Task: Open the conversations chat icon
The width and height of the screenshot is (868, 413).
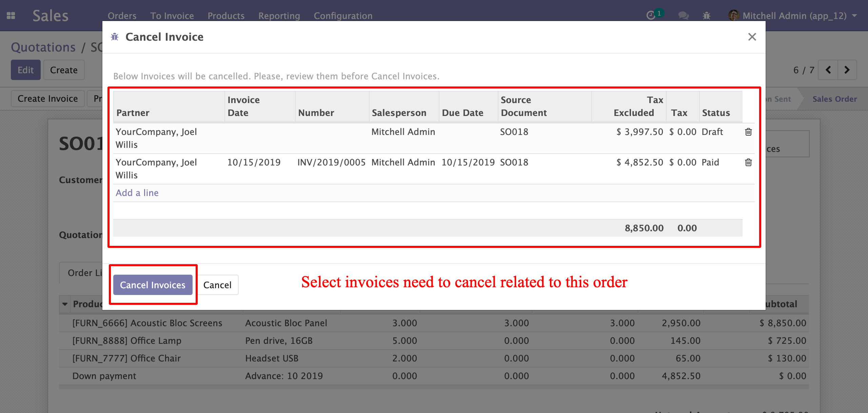Action: [x=683, y=16]
